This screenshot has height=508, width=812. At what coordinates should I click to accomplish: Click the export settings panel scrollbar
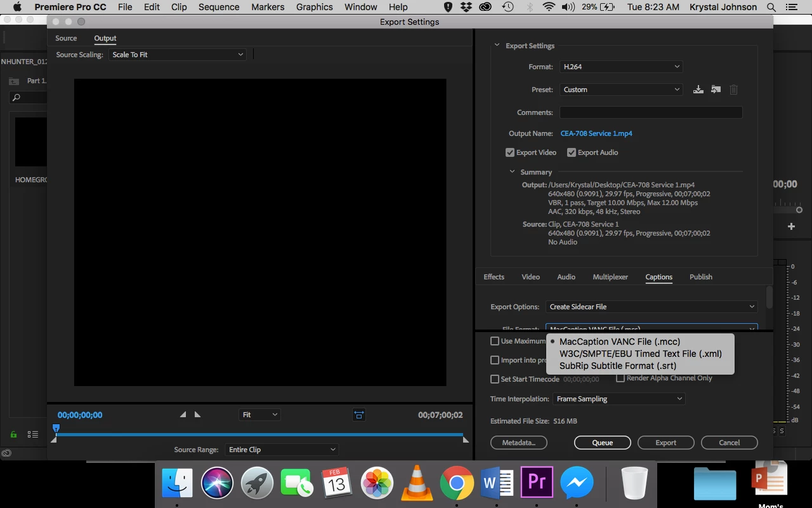(769, 297)
